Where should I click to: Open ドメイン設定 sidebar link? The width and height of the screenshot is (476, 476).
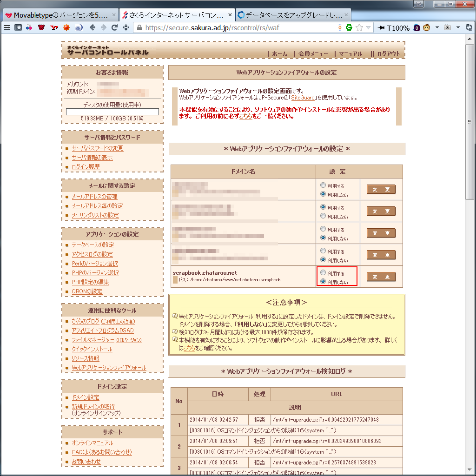[x=86, y=397]
